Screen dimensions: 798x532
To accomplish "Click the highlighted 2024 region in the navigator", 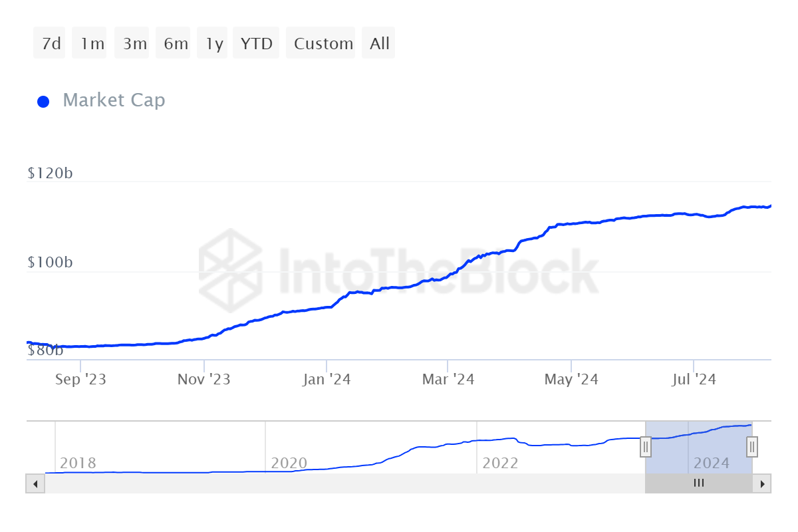I will [698, 459].
